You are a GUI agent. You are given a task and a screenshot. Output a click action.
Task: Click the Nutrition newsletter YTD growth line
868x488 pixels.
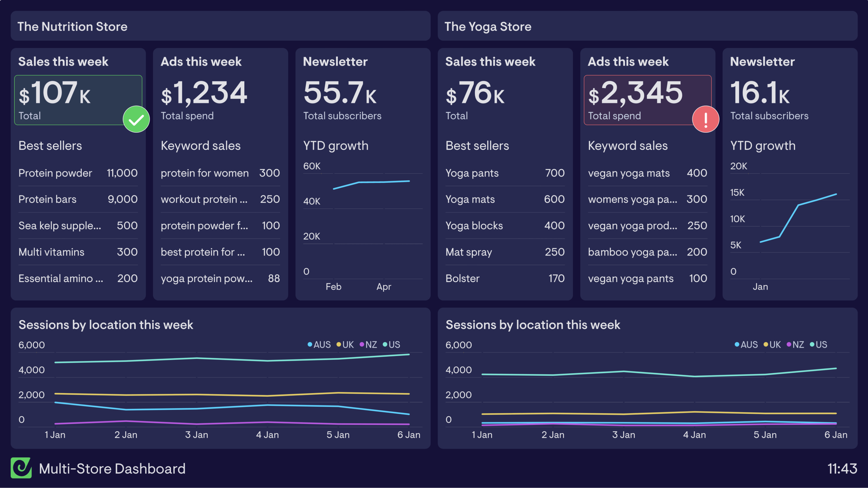click(371, 182)
